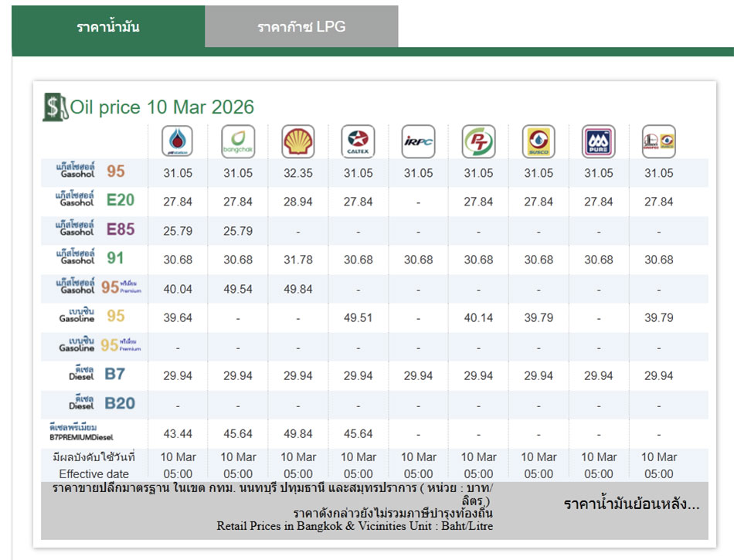Viewport: 734px width, 560px height.
Task: Select the Pure brand logo
Action: coord(599,141)
